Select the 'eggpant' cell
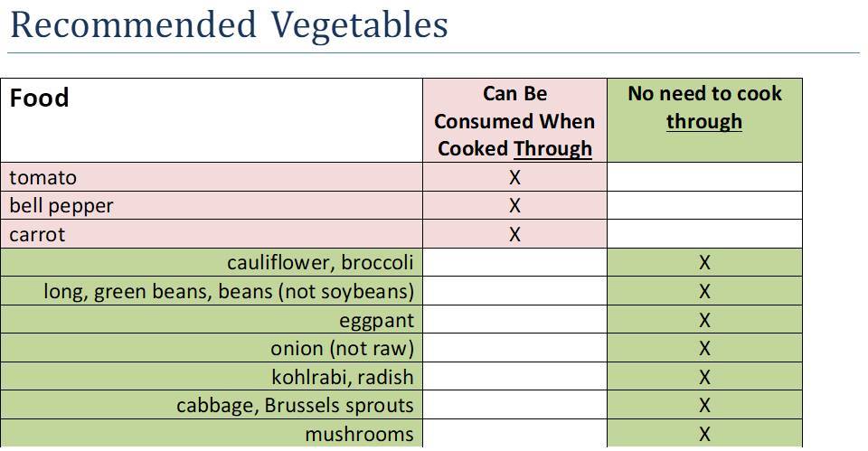Viewport: 868px width, 451px height. [x=376, y=320]
